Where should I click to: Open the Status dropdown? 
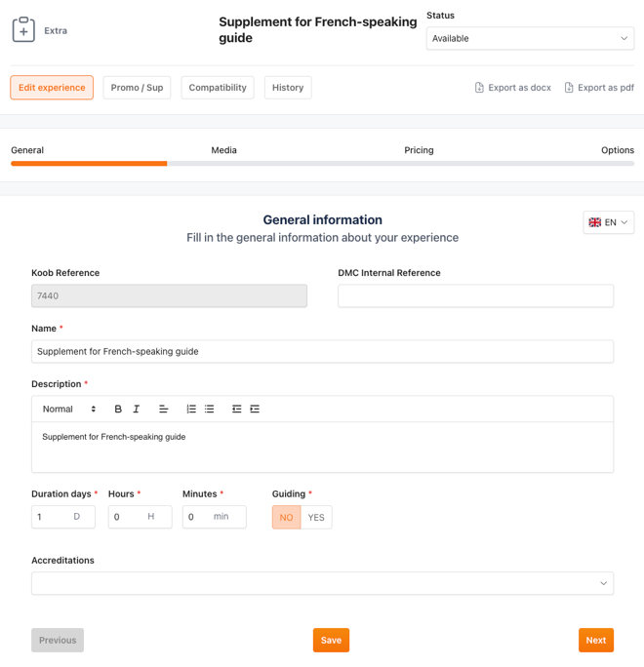tap(530, 38)
